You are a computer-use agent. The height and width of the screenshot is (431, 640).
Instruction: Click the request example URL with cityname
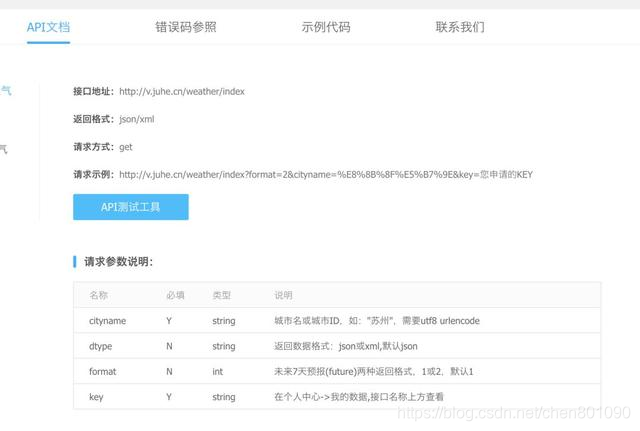(326, 175)
